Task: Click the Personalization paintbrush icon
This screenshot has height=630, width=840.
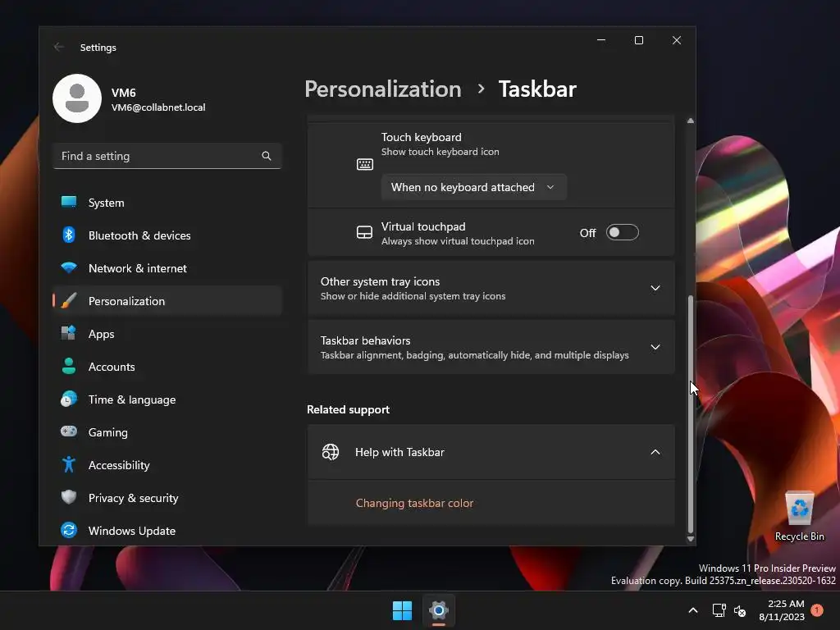Action: (69, 300)
